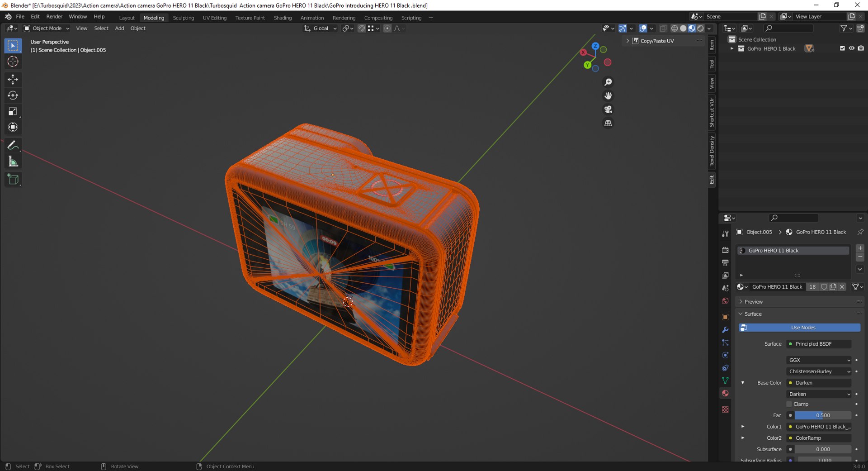Viewport: 868px width, 471px height.
Task: Toggle GoPro HERO 1 Black collection checkbox
Action: coord(842,48)
